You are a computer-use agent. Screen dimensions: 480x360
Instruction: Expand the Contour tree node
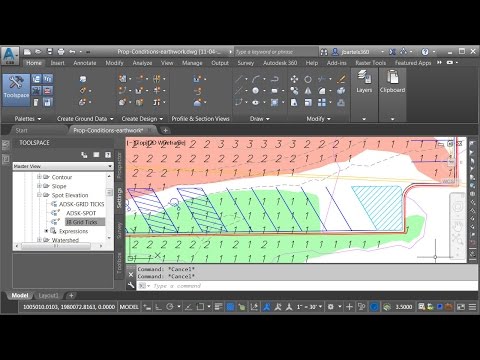click(x=39, y=177)
